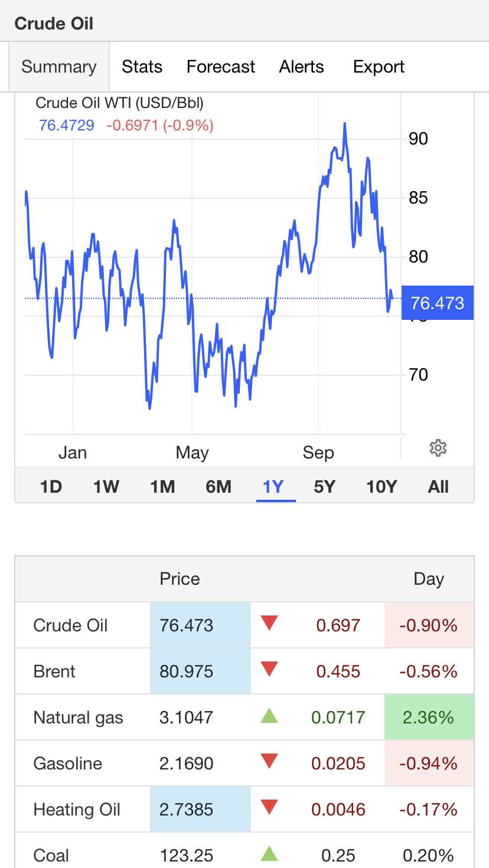The height and width of the screenshot is (868, 489).
Task: Click Heating Oil price 2.7385
Action: click(x=187, y=810)
